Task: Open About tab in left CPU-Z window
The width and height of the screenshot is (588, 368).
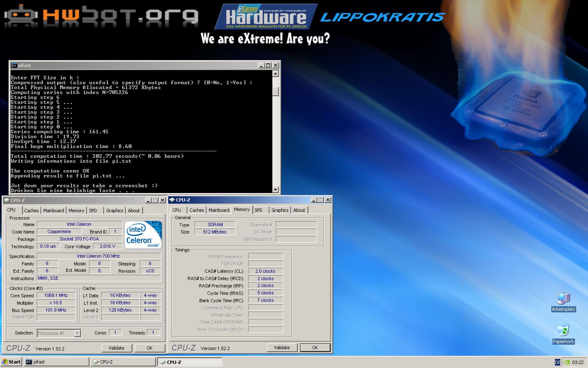Action: pyautogui.click(x=134, y=211)
